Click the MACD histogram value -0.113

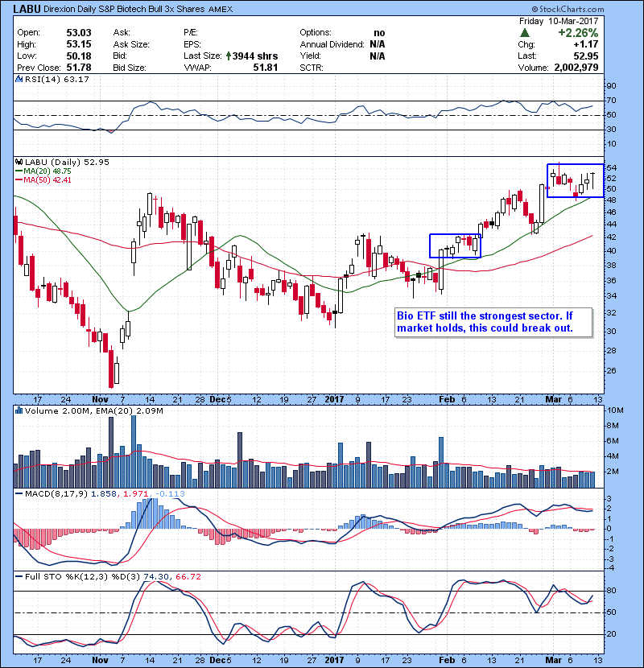click(x=170, y=494)
